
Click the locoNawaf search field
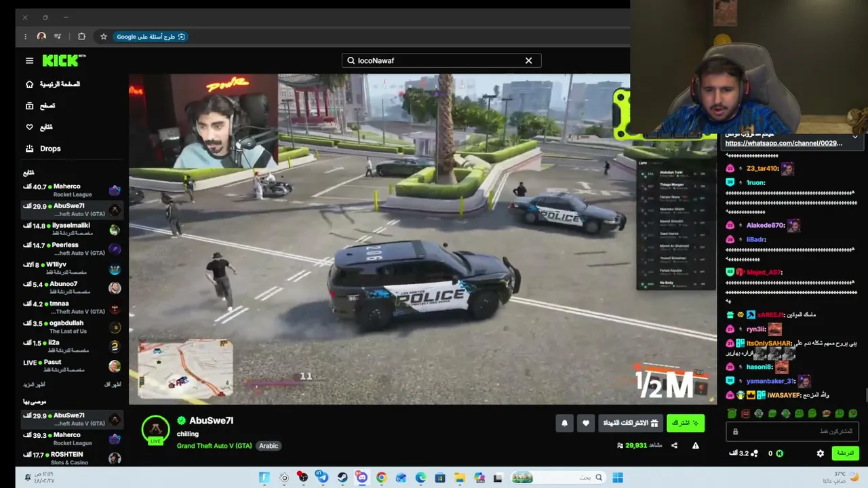(x=441, y=60)
